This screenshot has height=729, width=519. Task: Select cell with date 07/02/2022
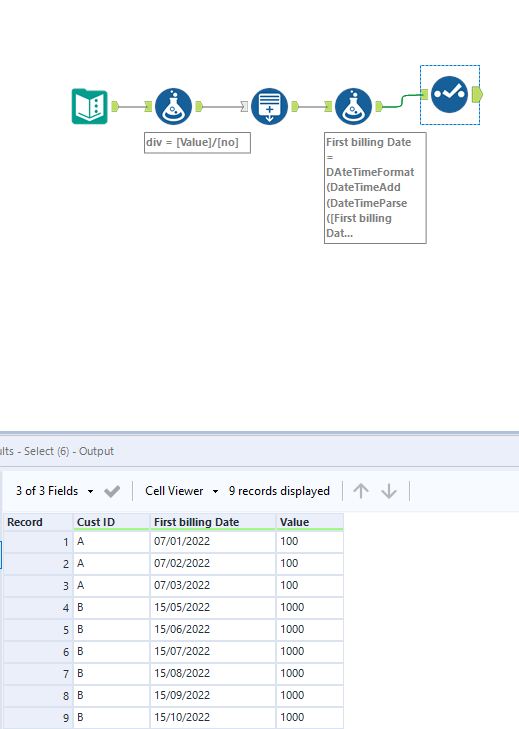click(213, 563)
